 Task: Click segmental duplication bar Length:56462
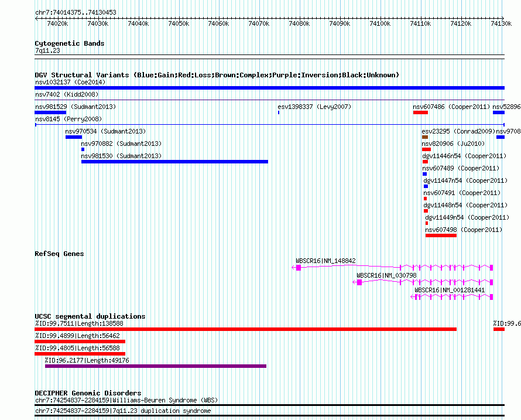pos(80,342)
